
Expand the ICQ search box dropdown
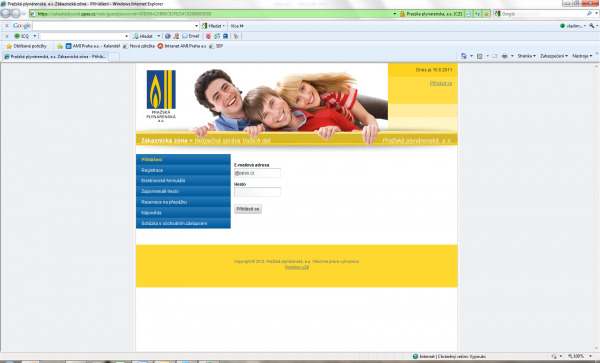coord(126,36)
